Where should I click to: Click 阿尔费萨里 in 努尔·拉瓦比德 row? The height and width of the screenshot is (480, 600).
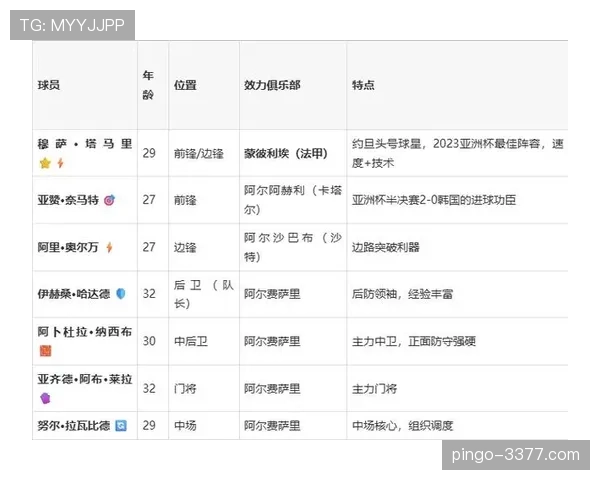point(272,426)
